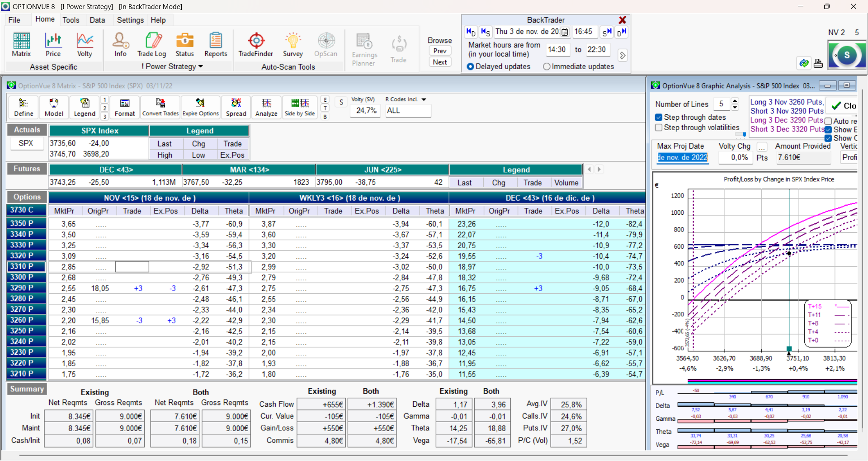
Task: Open the Matrix view icon
Action: point(21,44)
